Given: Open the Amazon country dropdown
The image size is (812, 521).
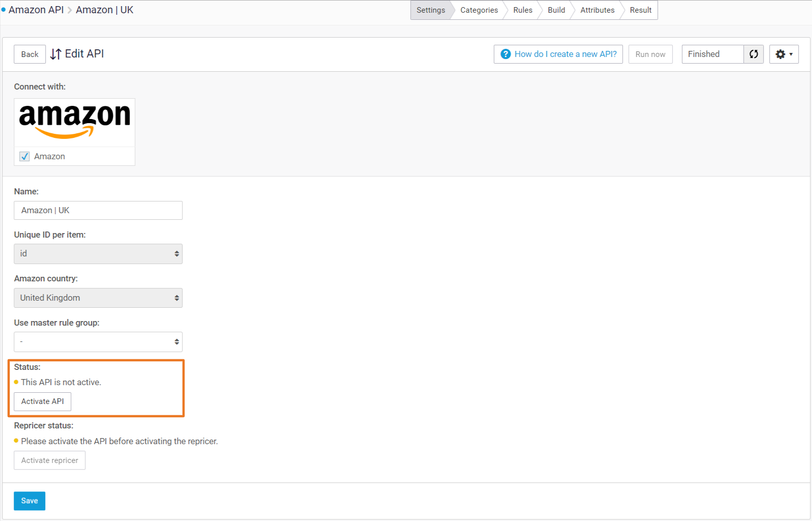Looking at the screenshot, I should (98, 298).
